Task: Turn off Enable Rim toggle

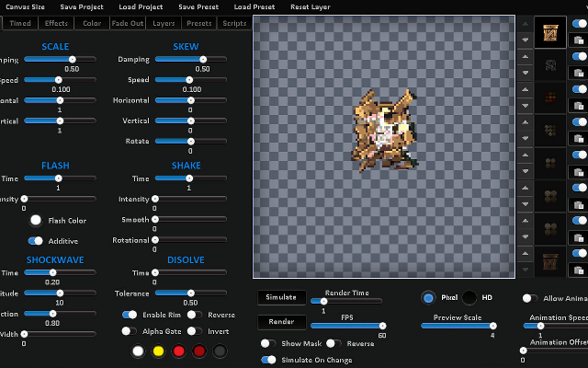Action: (130, 315)
